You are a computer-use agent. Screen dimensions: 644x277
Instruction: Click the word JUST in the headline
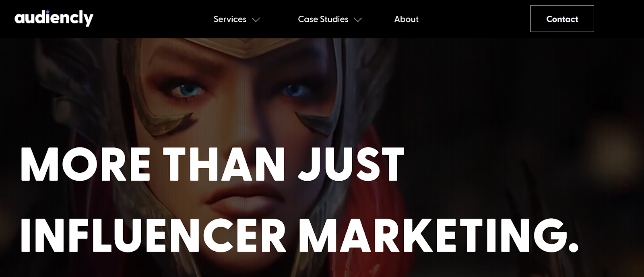pos(351,164)
